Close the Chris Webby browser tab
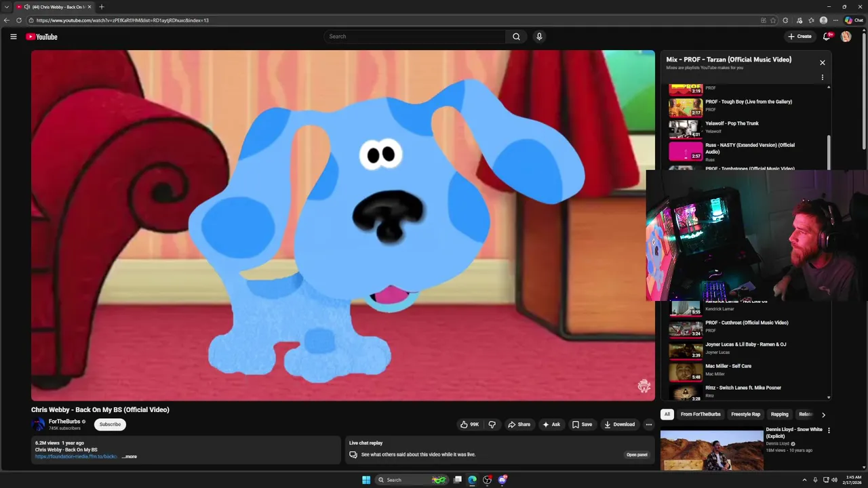Image resolution: width=868 pixels, height=488 pixels. tap(90, 7)
